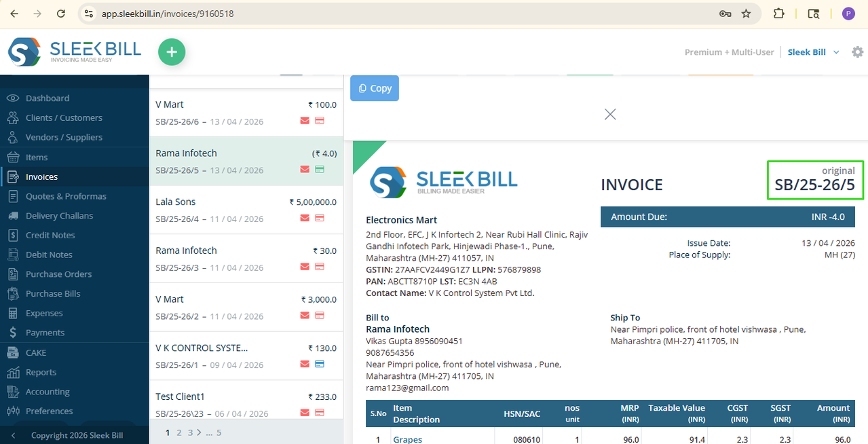Select V Mart invoice SB/25-26/6
The height and width of the screenshot is (444, 868).
point(246,113)
